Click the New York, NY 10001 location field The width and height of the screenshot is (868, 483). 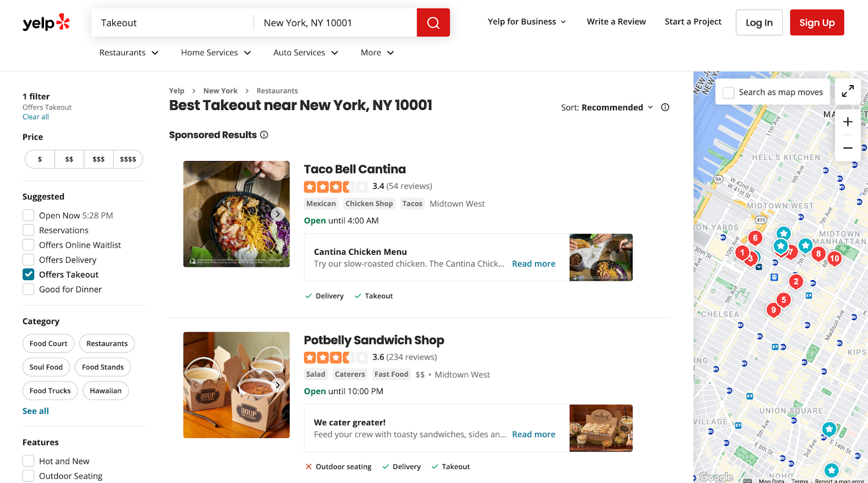click(x=335, y=23)
